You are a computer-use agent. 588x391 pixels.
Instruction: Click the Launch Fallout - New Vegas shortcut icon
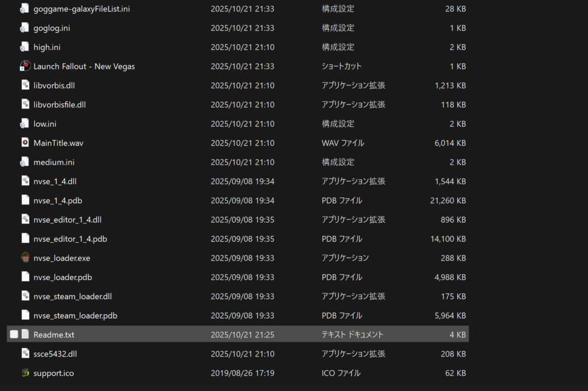coord(25,66)
